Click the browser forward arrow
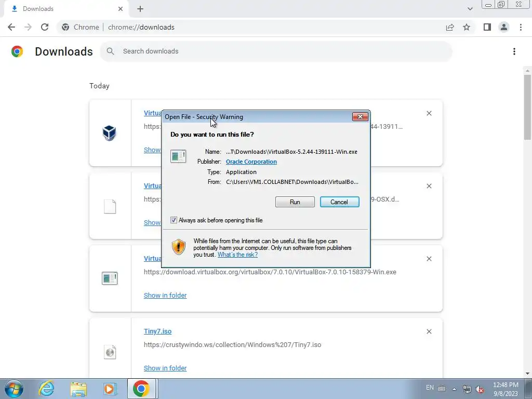Screen dimensions: 532x399 [x=28, y=27]
